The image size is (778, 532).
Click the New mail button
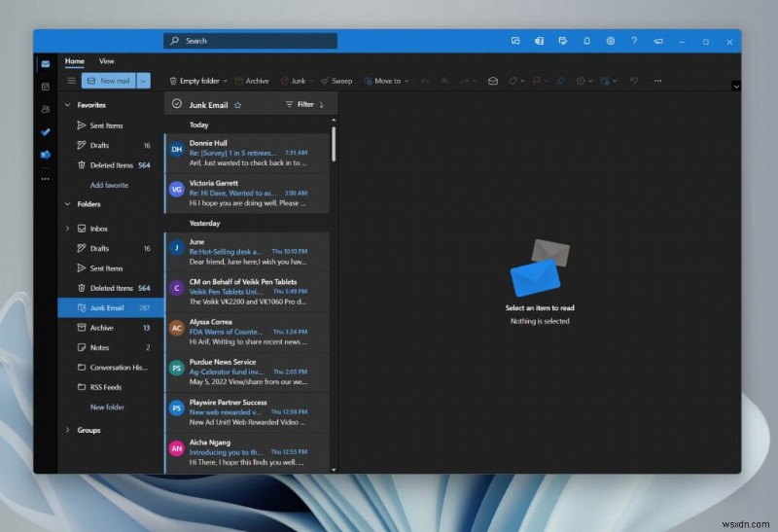coord(109,81)
